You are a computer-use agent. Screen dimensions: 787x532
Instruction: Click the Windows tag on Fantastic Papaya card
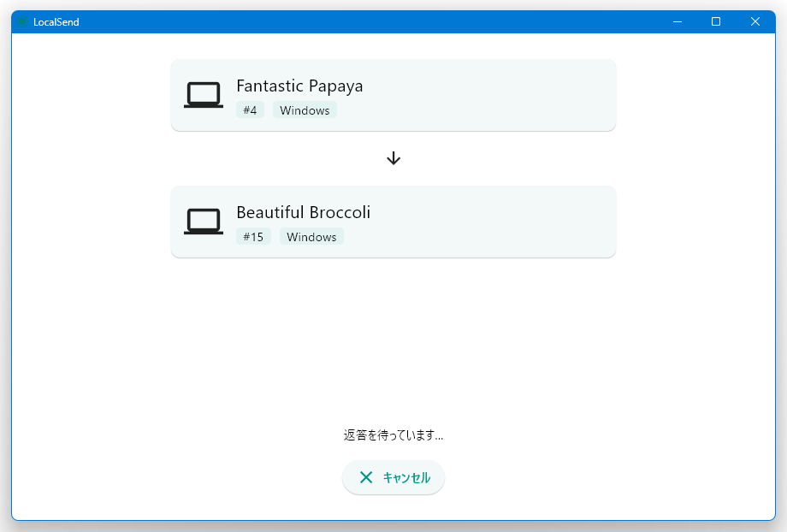[305, 110]
